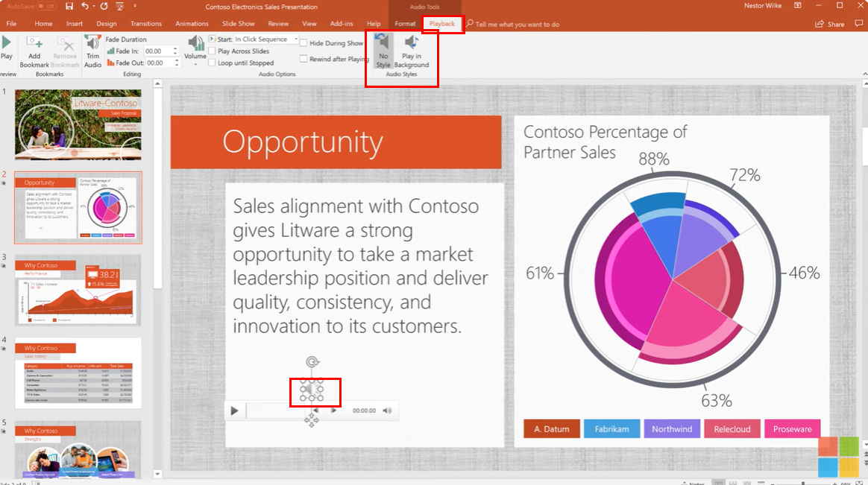Click Add Bookmark
The image size is (868, 485).
(34, 52)
